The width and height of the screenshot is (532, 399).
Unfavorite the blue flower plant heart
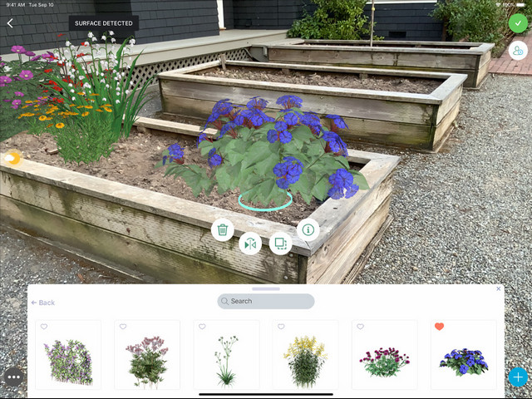pos(439,327)
